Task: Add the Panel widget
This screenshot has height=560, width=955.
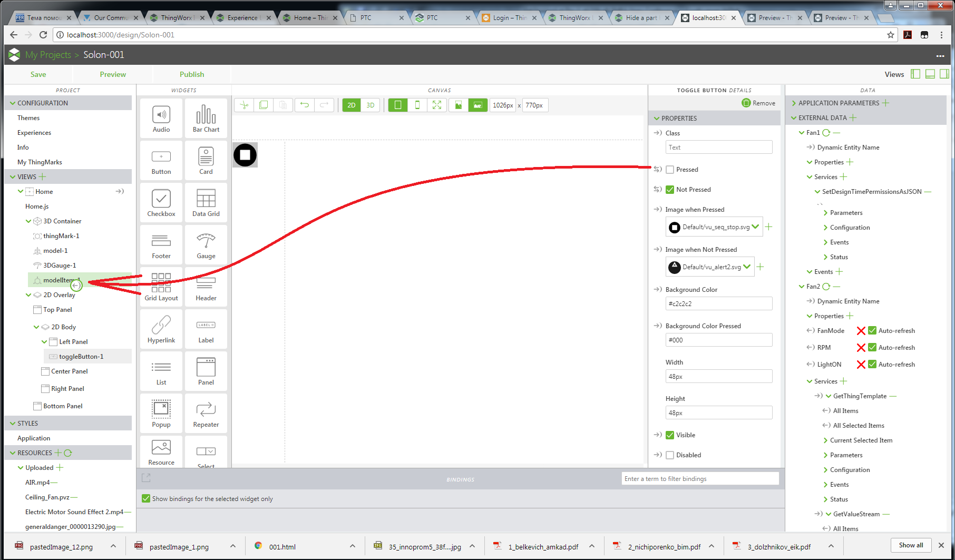Action: pos(206,371)
